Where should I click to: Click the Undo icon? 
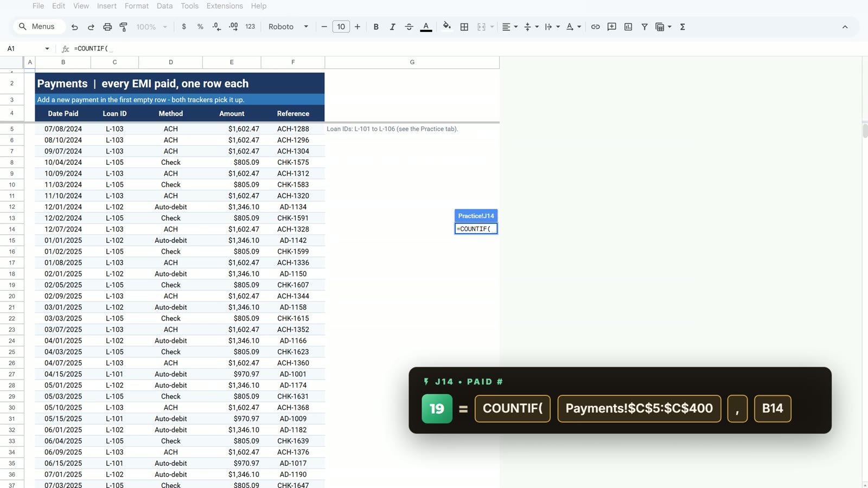pyautogui.click(x=75, y=27)
